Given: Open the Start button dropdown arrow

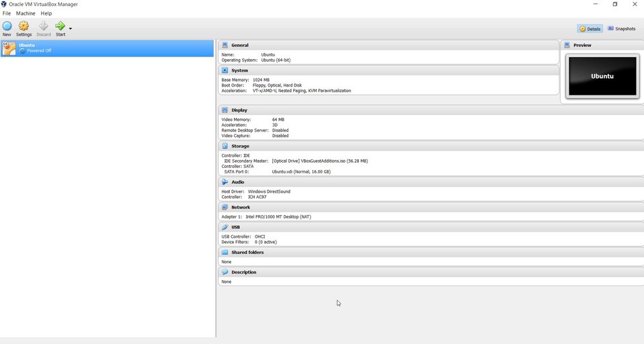Looking at the screenshot, I should pyautogui.click(x=70, y=29).
